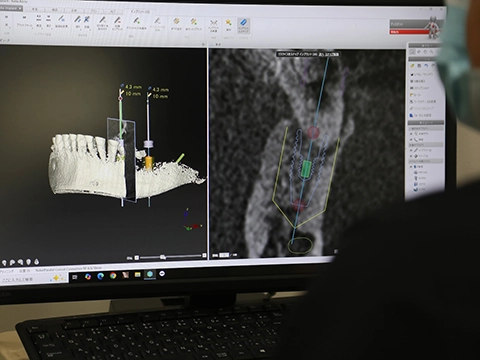Click the yellow star ribbon icon
Image resolution: width=480 pixels, height=360 pixels.
228,23
